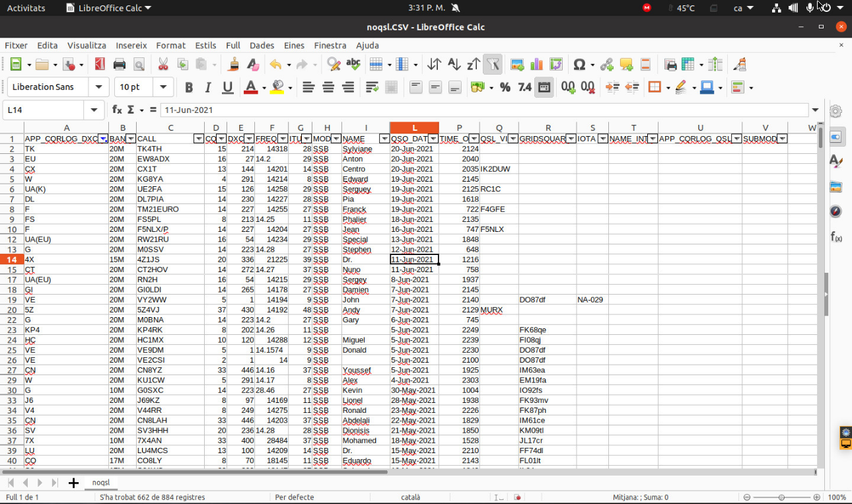Click Headers and Footers icon

[x=646, y=64]
